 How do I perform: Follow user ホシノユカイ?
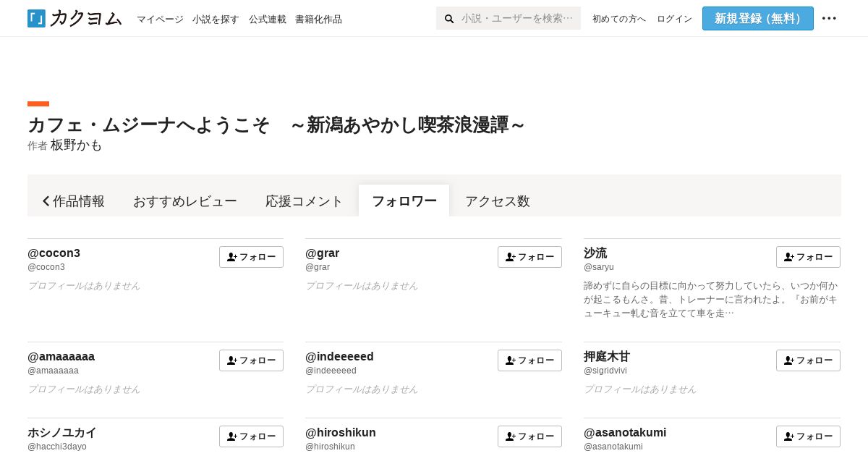click(251, 436)
